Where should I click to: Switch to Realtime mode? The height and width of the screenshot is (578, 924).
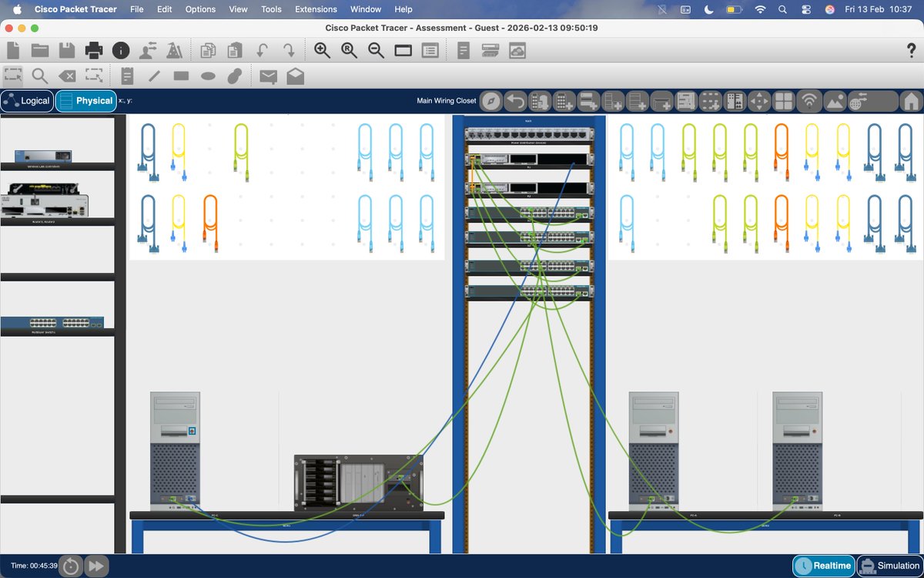click(x=823, y=566)
